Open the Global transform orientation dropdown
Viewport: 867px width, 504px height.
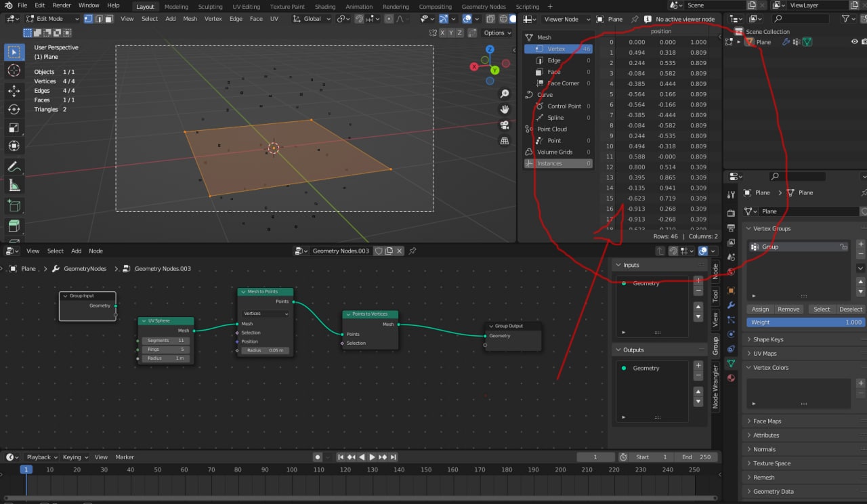click(312, 19)
